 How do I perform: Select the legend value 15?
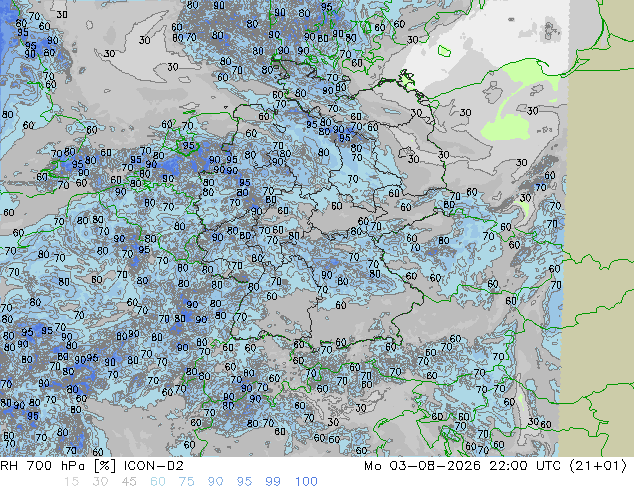71,482
